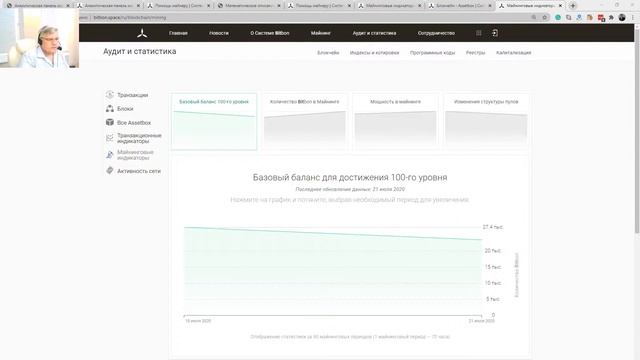Open Активность сети in the sidebar

tap(139, 171)
